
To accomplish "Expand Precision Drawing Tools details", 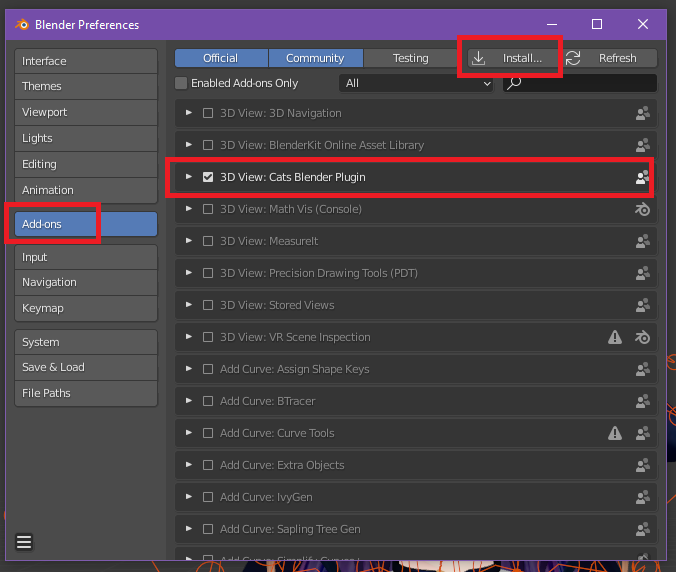I will tap(188, 273).
